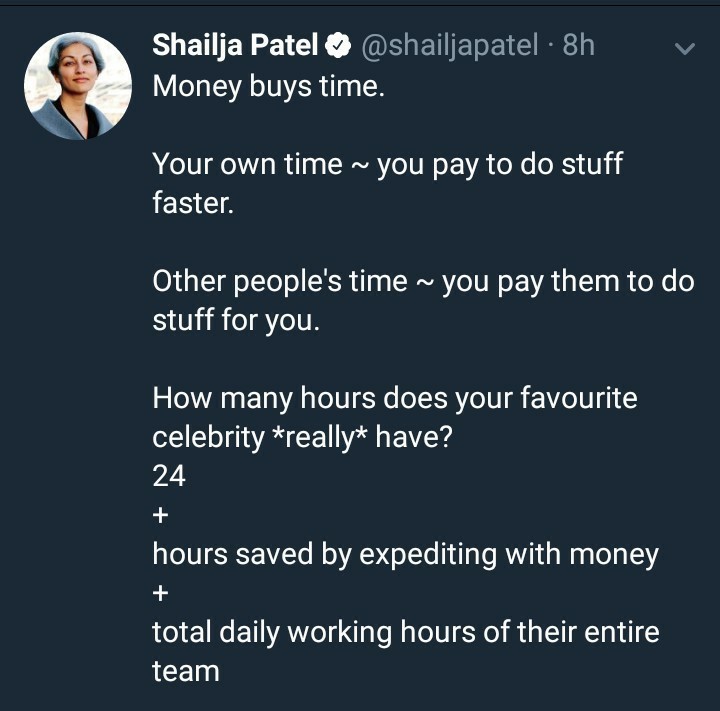Open Shailja Patel's profile picture

(78, 86)
